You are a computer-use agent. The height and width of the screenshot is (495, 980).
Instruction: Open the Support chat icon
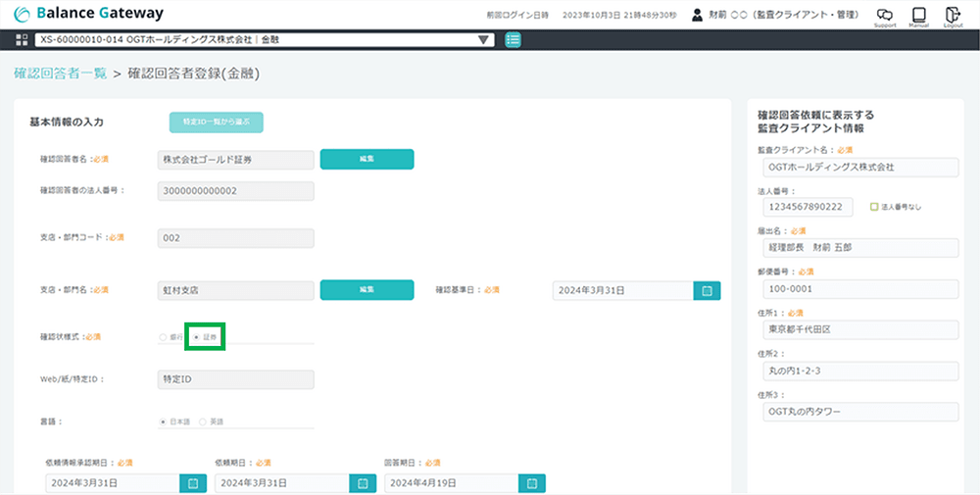(x=885, y=16)
